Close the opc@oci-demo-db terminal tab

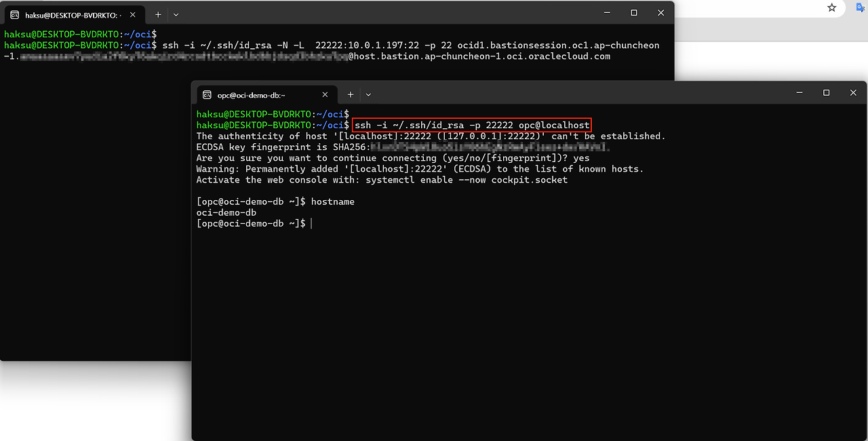click(x=325, y=95)
